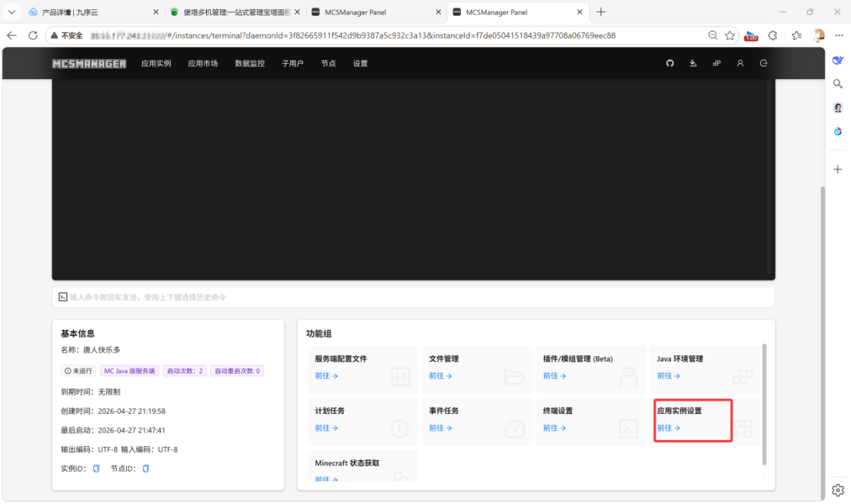The height and width of the screenshot is (504, 851).
Task: Click the MC Java 版服务端 tag
Action: [129, 371]
